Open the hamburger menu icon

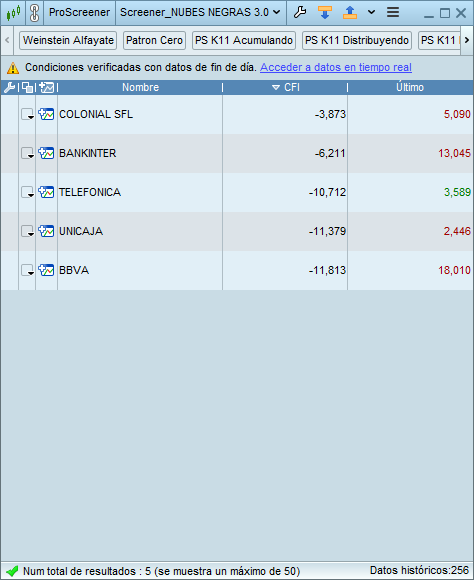coord(393,12)
